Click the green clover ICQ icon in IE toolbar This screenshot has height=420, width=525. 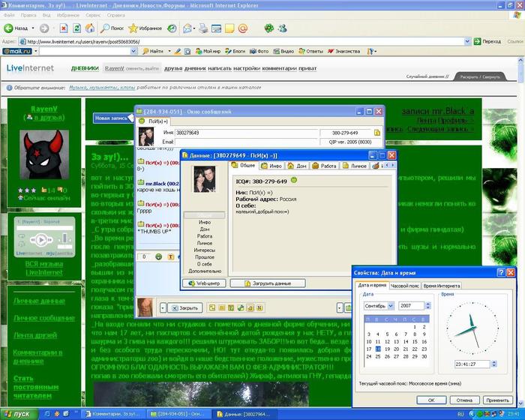pyautogui.click(x=268, y=28)
